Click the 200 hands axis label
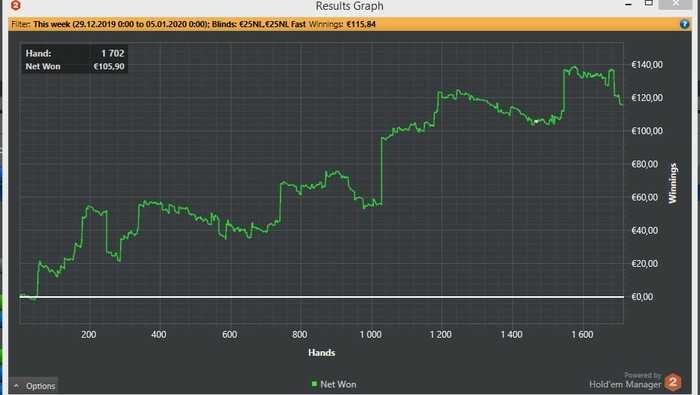 click(x=88, y=334)
